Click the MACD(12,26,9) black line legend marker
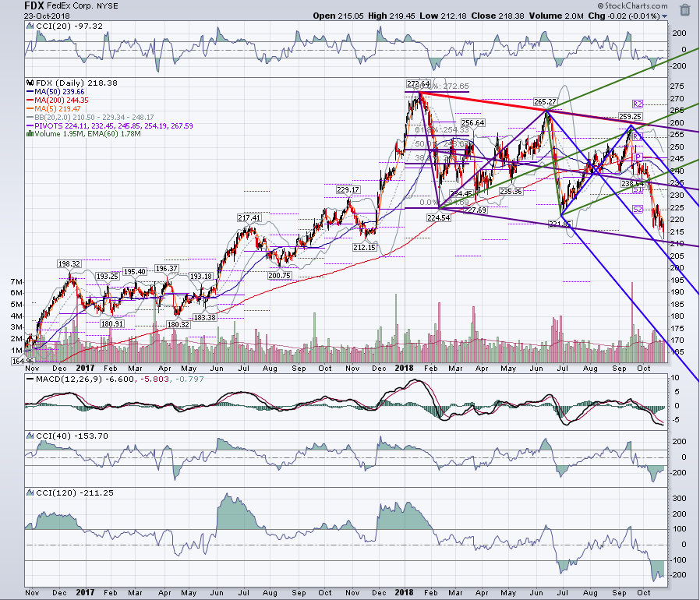The height and width of the screenshot is (600, 700). (30, 379)
